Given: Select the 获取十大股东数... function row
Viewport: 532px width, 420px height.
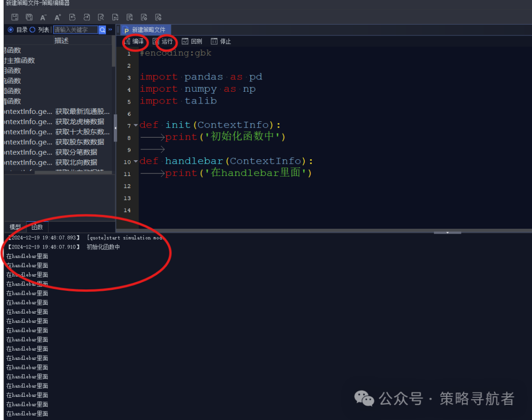Looking at the screenshot, I should [x=58, y=132].
